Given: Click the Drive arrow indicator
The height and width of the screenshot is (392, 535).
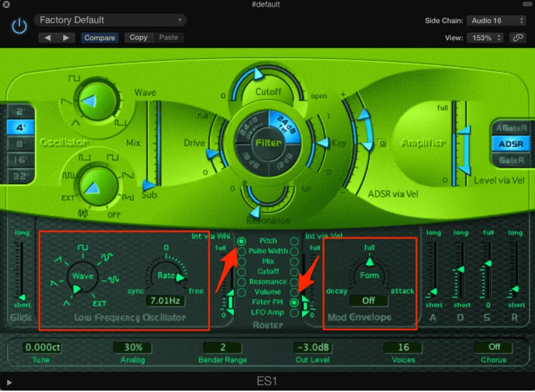Looking at the screenshot, I should coord(212,154).
